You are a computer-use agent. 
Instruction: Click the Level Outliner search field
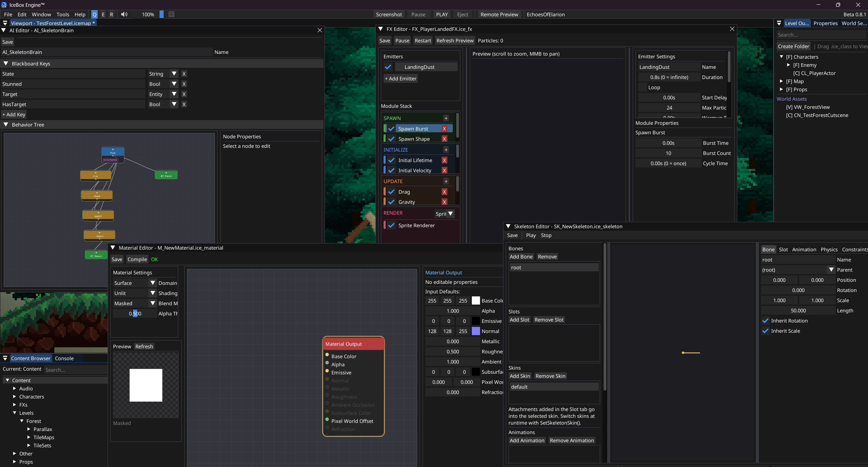coord(821,35)
